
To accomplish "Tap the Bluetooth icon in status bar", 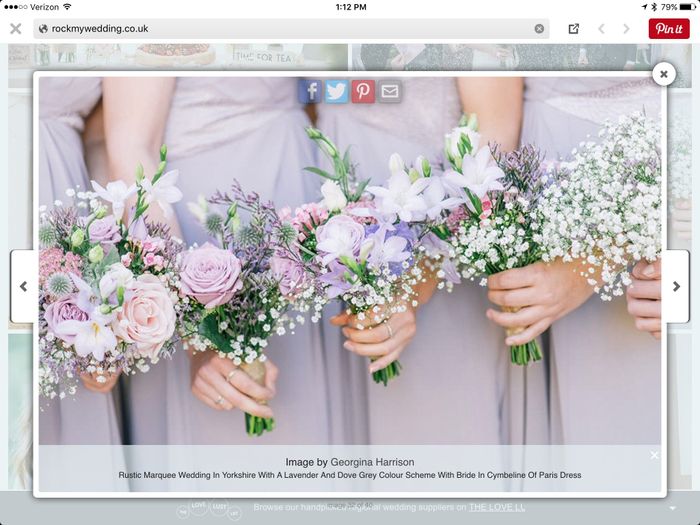I will [x=654, y=7].
